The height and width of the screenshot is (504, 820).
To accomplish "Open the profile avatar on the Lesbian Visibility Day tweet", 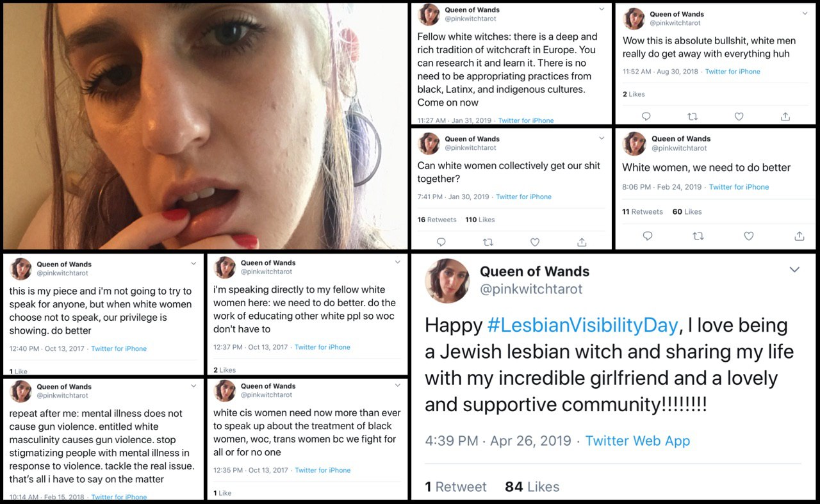I will [448, 280].
